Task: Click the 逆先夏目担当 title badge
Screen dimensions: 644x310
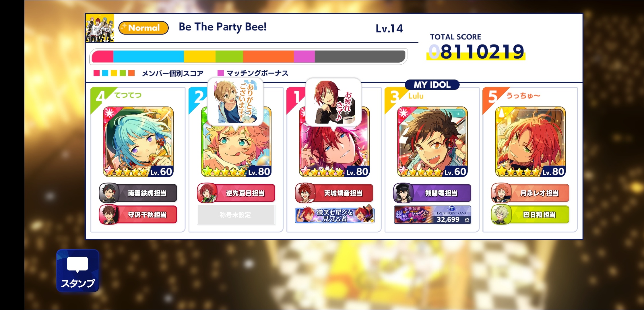Action: [x=236, y=193]
